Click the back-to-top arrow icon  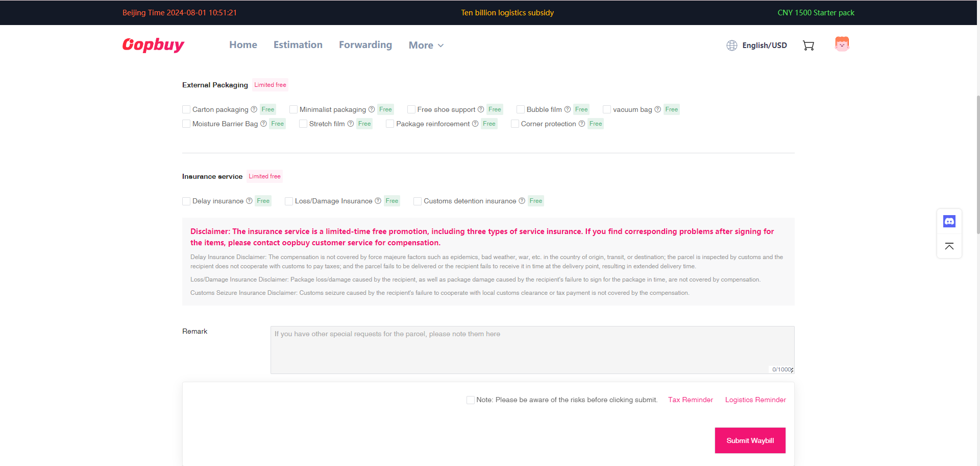949,246
